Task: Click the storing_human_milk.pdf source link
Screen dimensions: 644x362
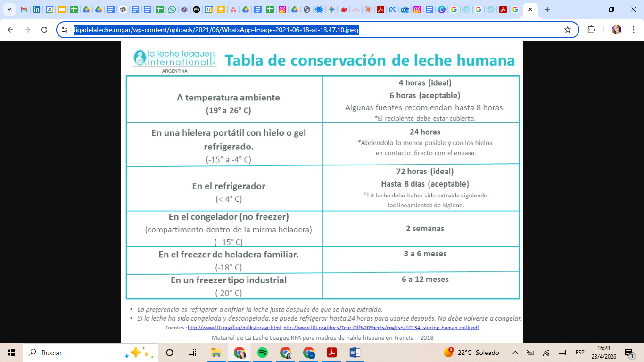Action: [x=381, y=328]
